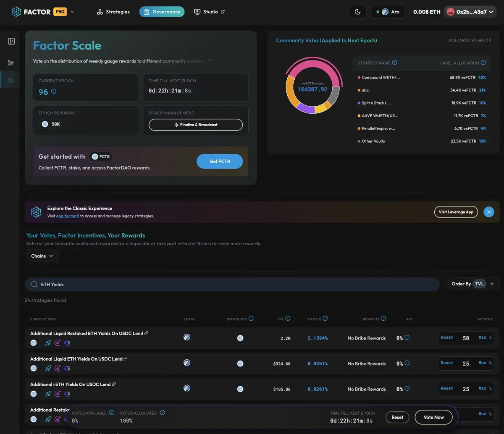Open the governance scale sidebar icon
The image size is (504, 434).
pyautogui.click(x=11, y=80)
